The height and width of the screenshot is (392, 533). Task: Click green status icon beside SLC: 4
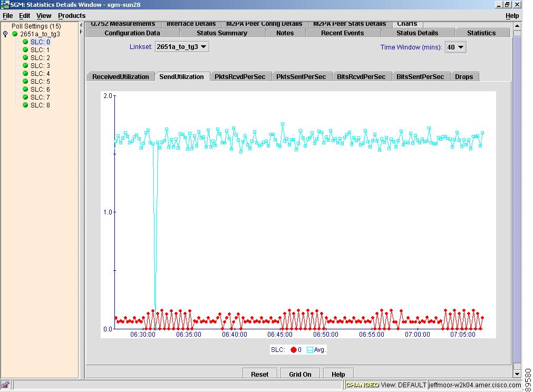coord(25,74)
